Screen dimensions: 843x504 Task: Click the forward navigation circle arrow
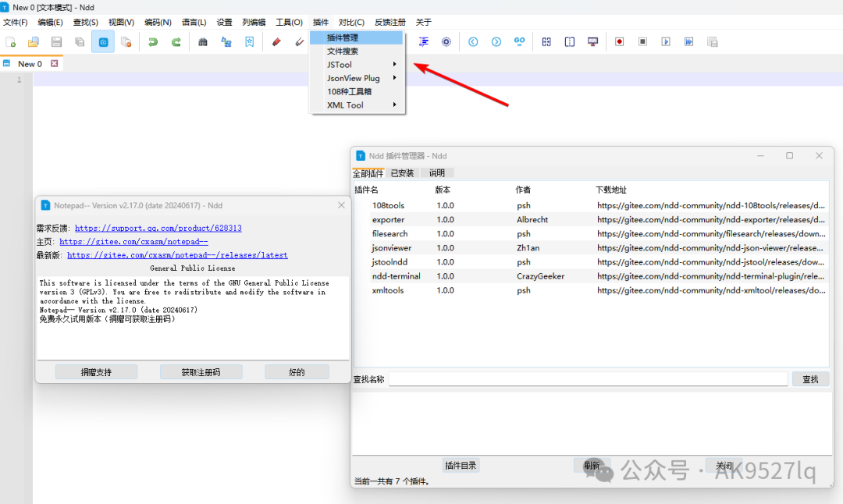pyautogui.click(x=496, y=42)
